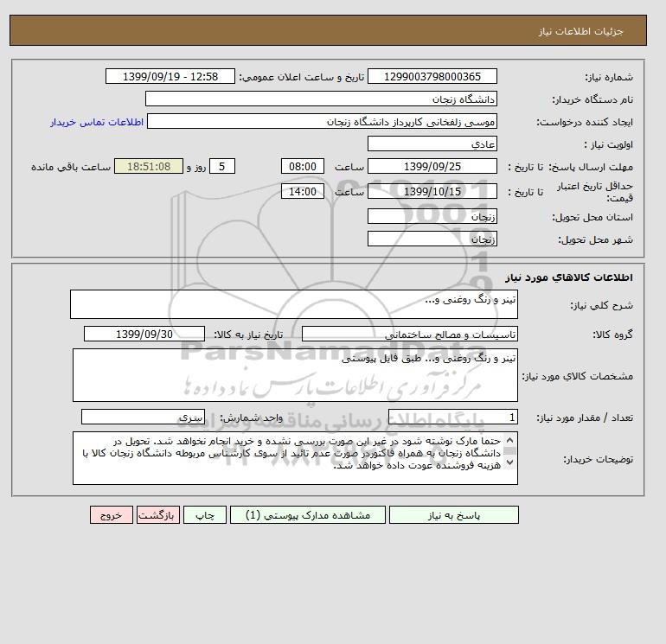Click the buyer organization field 'دانشگاه زنجان'
This screenshot has width=666, height=644.
click(x=321, y=99)
